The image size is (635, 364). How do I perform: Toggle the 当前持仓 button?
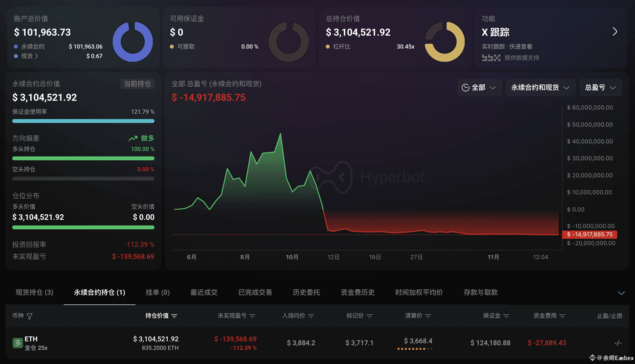[x=137, y=84]
